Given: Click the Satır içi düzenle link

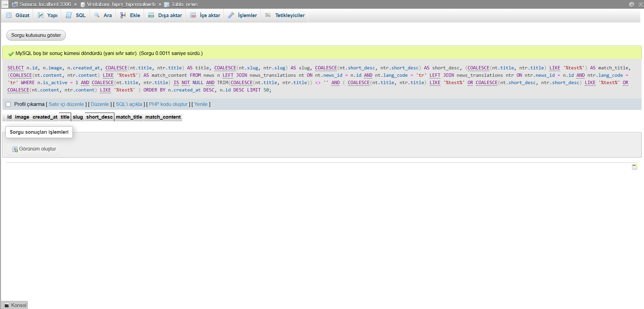Looking at the screenshot, I should [x=66, y=104].
